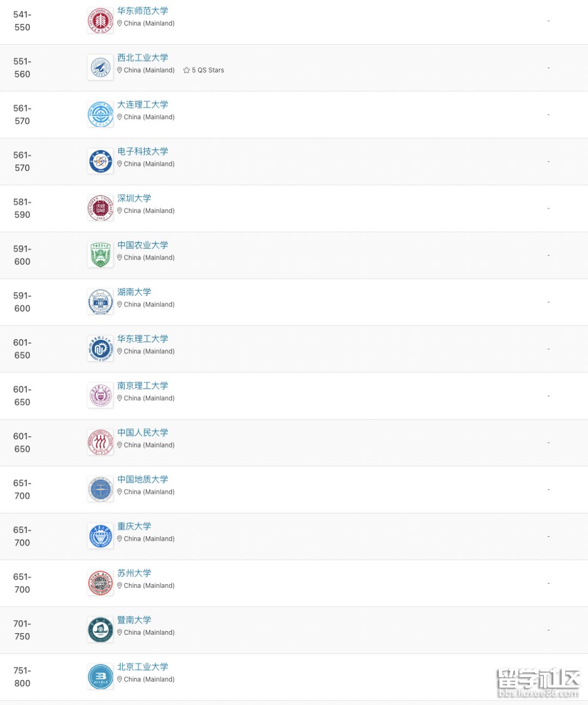The height and width of the screenshot is (705, 588).
Task: Click the 西北工业大学 logo icon
Action: click(x=100, y=68)
